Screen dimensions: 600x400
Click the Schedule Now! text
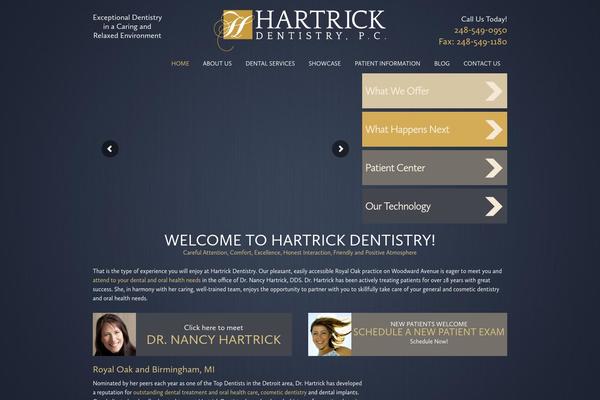click(x=429, y=341)
